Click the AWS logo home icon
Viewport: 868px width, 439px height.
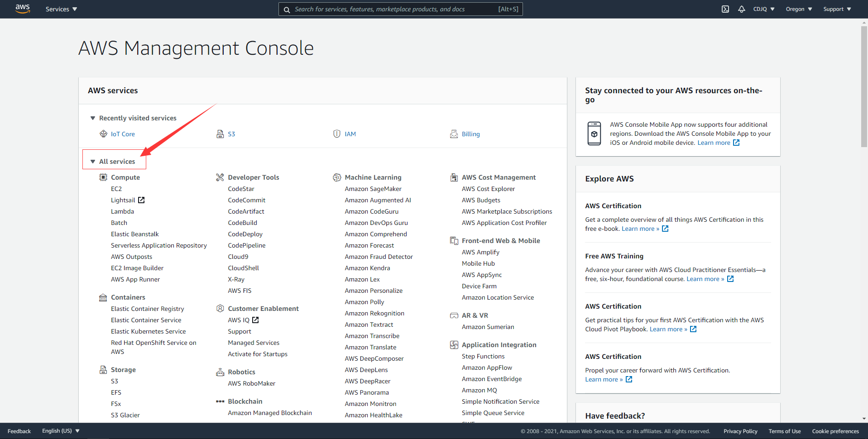click(x=23, y=9)
